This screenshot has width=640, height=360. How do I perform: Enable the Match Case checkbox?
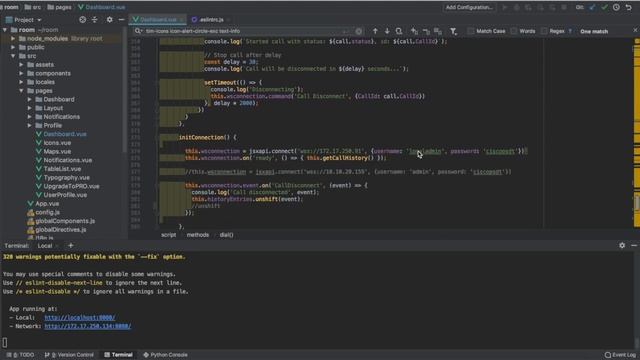(x=471, y=31)
